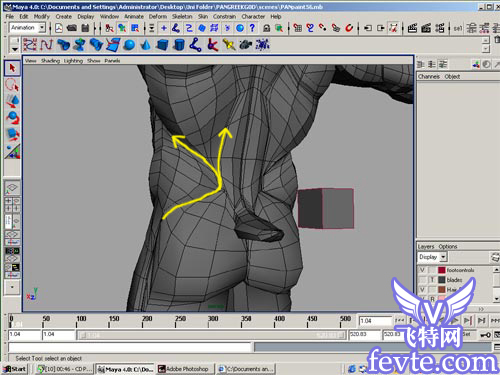Open the Animation menu set dropdown
500x375 pixels.
coord(42,28)
